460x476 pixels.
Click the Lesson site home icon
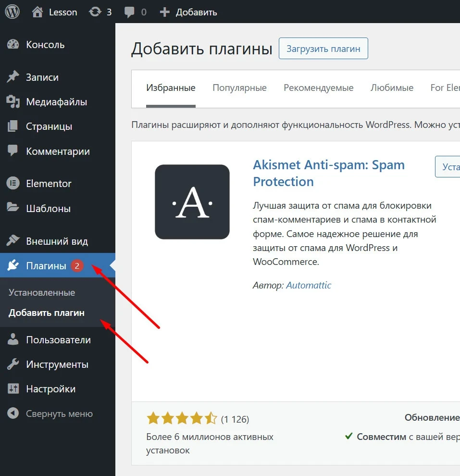[37, 12]
